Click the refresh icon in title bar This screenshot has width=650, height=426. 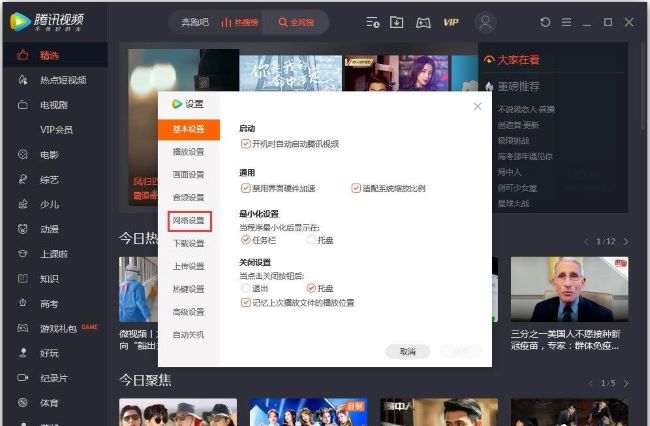[x=545, y=21]
